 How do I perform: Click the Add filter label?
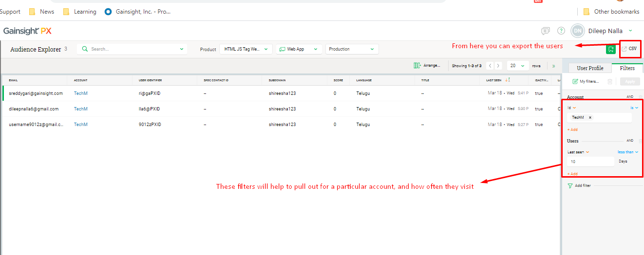(583, 185)
